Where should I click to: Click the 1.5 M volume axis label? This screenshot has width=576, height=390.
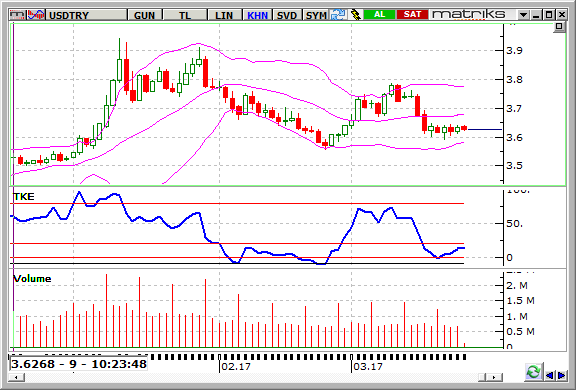click(520, 301)
